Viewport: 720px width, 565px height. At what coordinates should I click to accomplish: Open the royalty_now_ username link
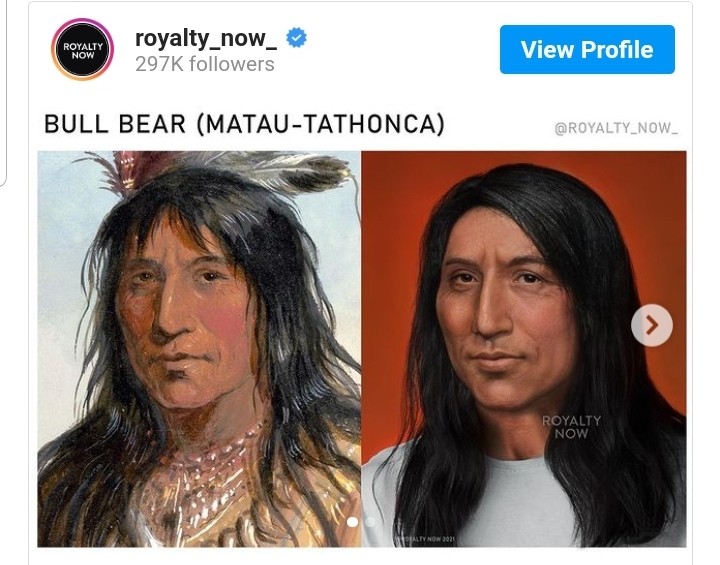pyautogui.click(x=206, y=38)
